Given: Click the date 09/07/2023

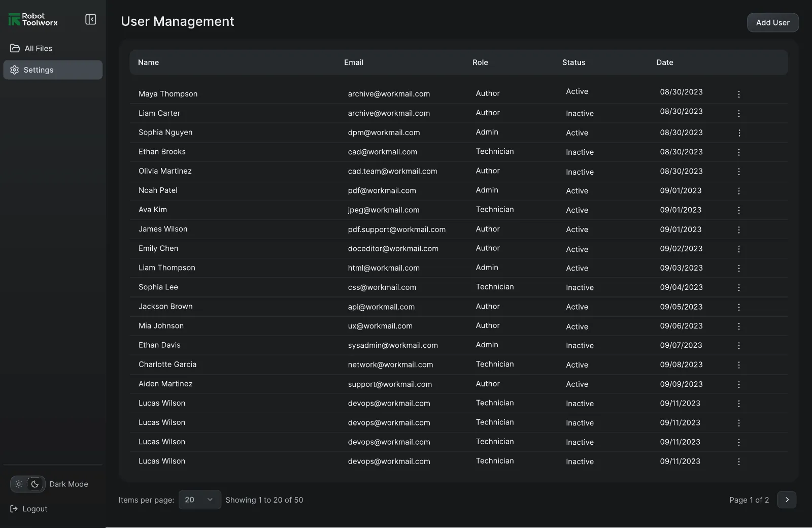Looking at the screenshot, I should 681,345.
